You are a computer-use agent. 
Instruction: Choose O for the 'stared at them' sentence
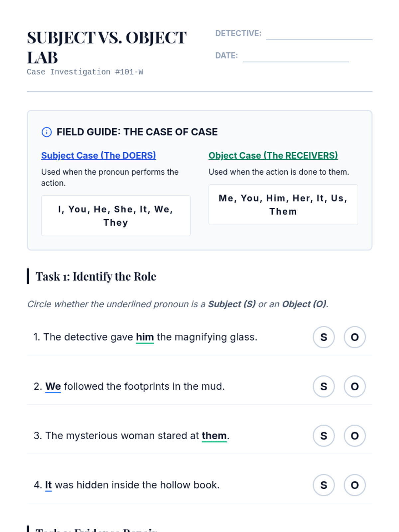pos(354,436)
